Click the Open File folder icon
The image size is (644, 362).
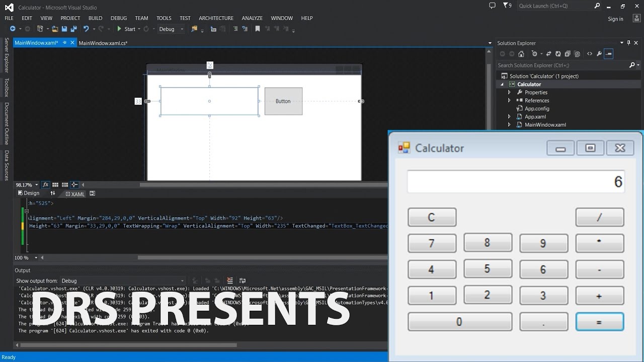pos(55,29)
